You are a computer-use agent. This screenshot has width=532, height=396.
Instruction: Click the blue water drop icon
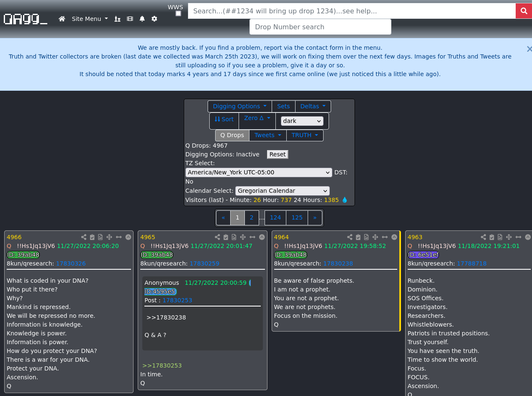345,200
